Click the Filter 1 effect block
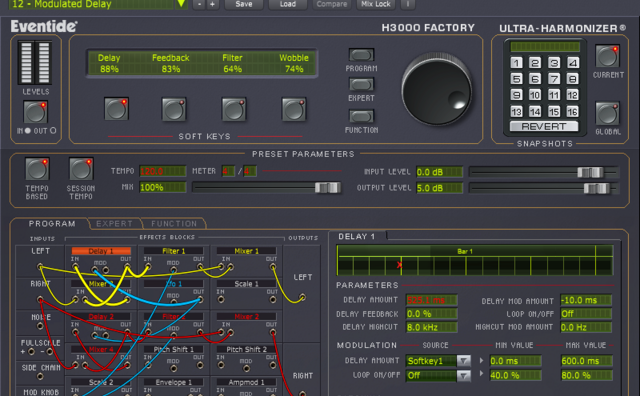This screenshot has height=396, width=640. [x=173, y=251]
